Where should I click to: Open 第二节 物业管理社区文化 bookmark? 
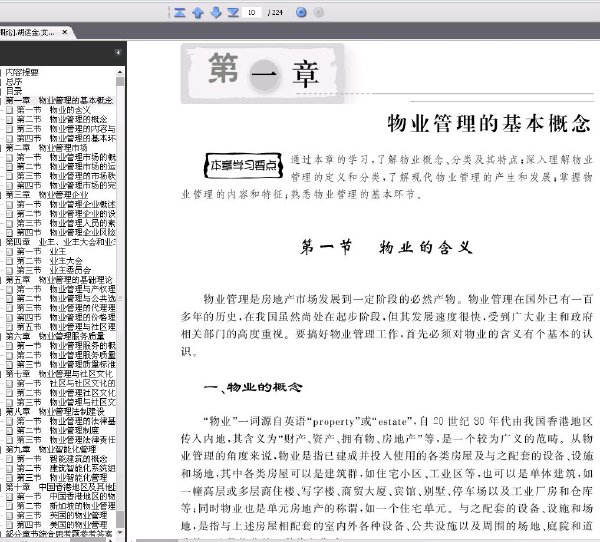coord(66,393)
